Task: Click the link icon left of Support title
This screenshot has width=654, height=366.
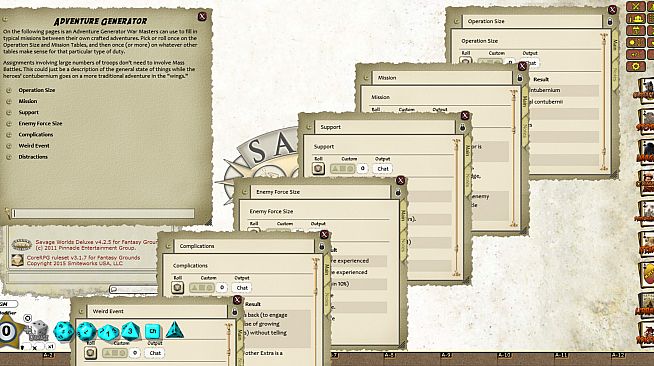Action: pos(309,127)
